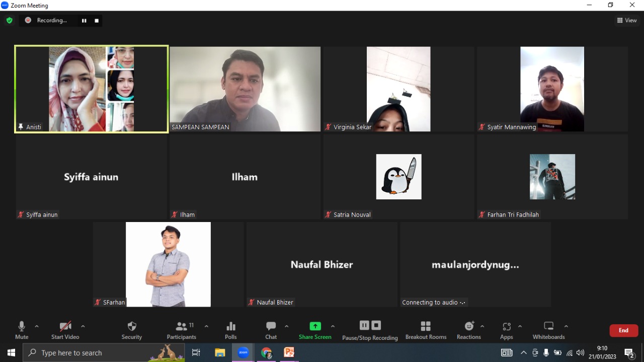Pause the recording in top indicator
Screen dimensions: 644x362
click(x=84, y=21)
